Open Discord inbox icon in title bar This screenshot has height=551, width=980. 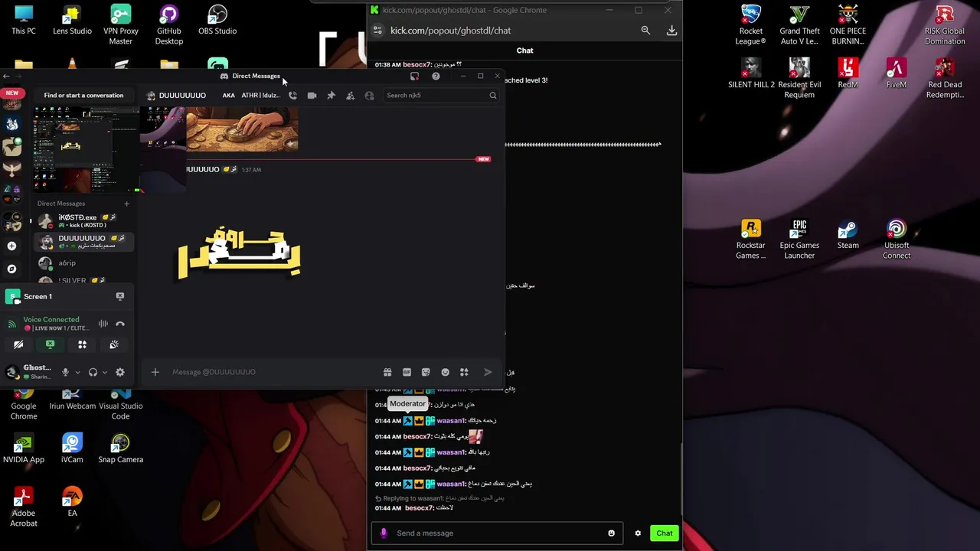(x=414, y=76)
